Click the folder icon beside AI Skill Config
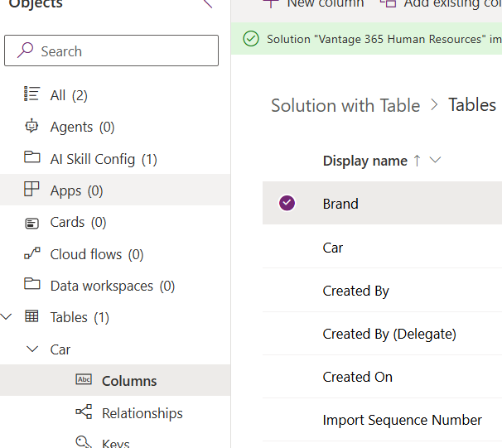The image size is (502, 448). [32, 157]
